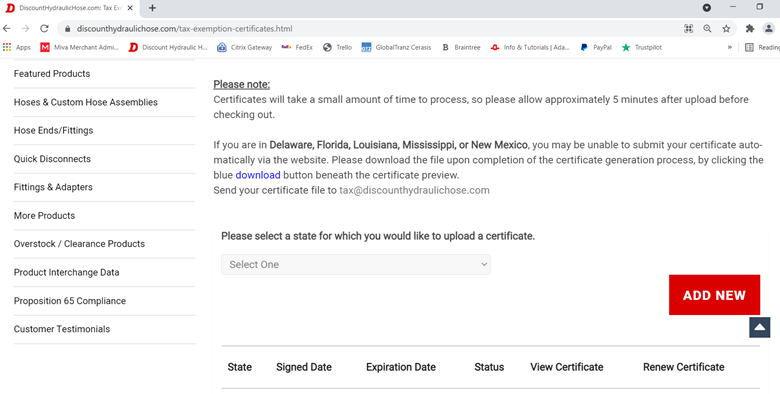Open the PayPal bookmark
780x394 pixels.
click(596, 47)
